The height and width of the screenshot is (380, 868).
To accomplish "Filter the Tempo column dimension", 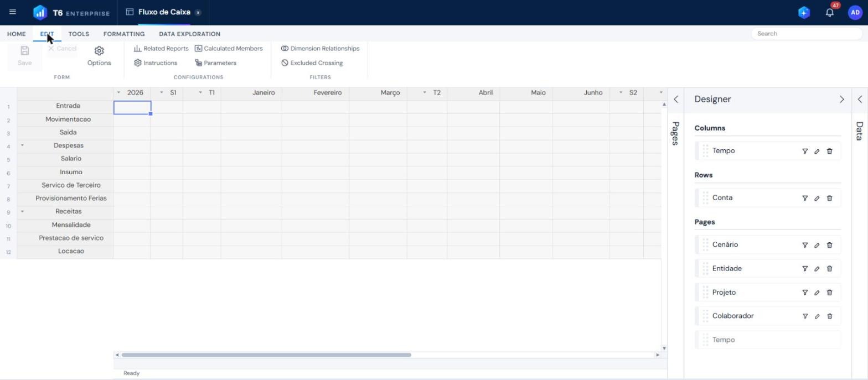I will [805, 151].
